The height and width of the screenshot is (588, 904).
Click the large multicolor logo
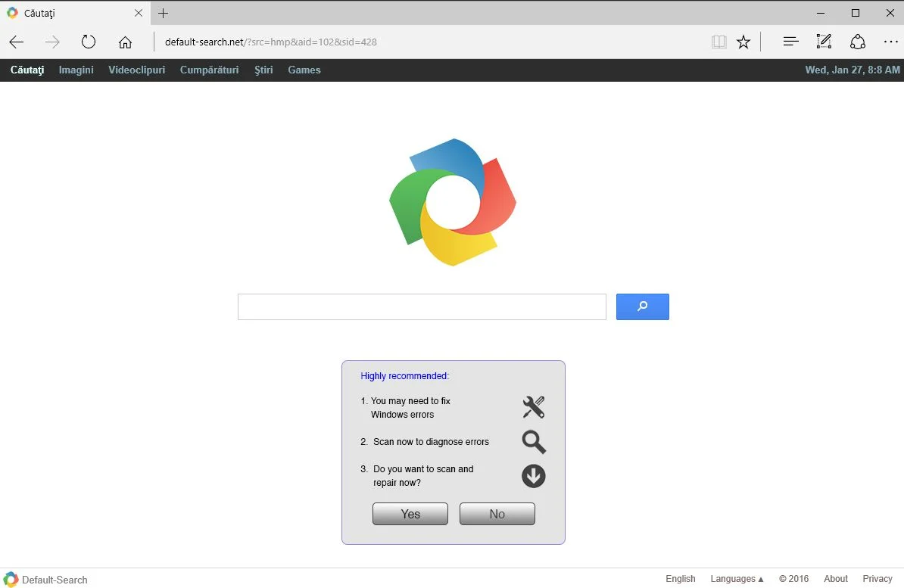[453, 202]
